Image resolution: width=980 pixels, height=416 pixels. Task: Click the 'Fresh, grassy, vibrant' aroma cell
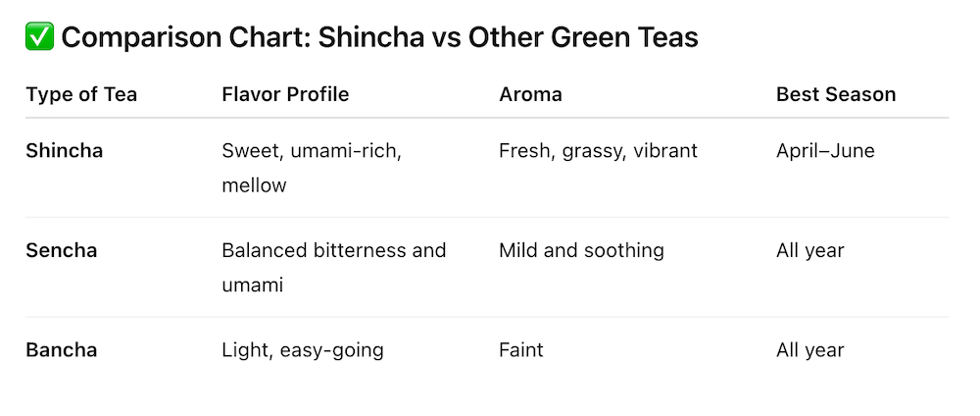(598, 151)
